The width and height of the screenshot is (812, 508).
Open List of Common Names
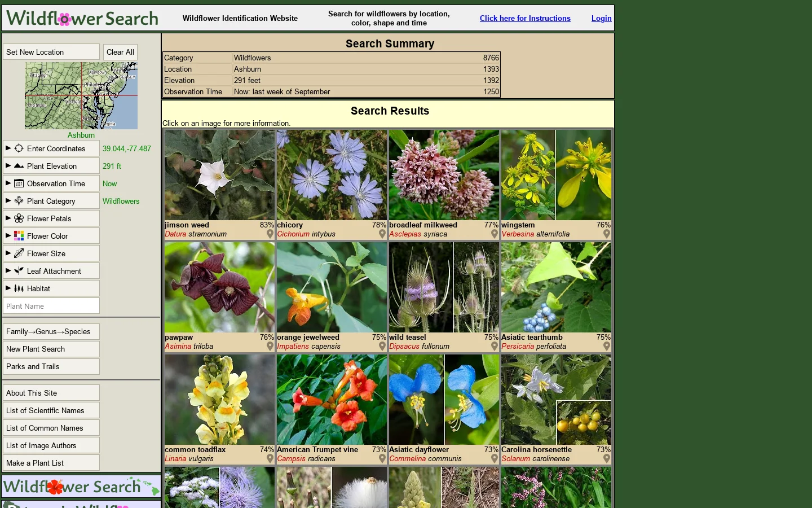coord(51,428)
